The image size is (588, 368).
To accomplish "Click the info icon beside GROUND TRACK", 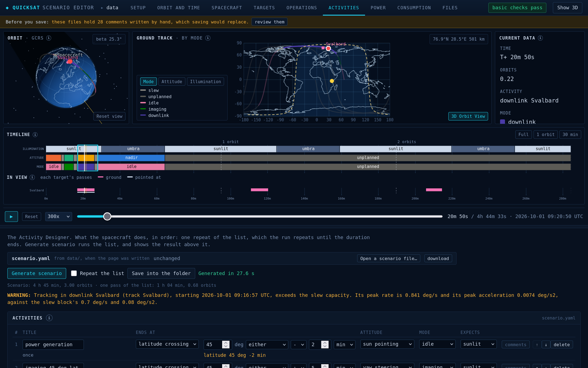I will [x=208, y=38].
